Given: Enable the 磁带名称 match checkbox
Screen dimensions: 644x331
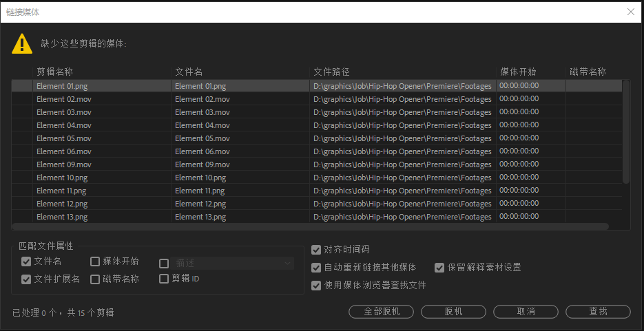Looking at the screenshot, I should coord(95,279).
